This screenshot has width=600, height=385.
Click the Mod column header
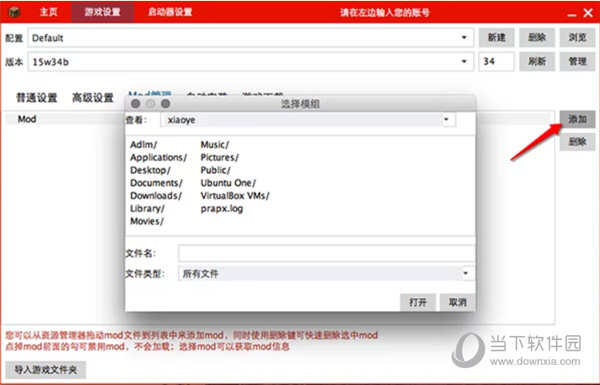[27, 119]
